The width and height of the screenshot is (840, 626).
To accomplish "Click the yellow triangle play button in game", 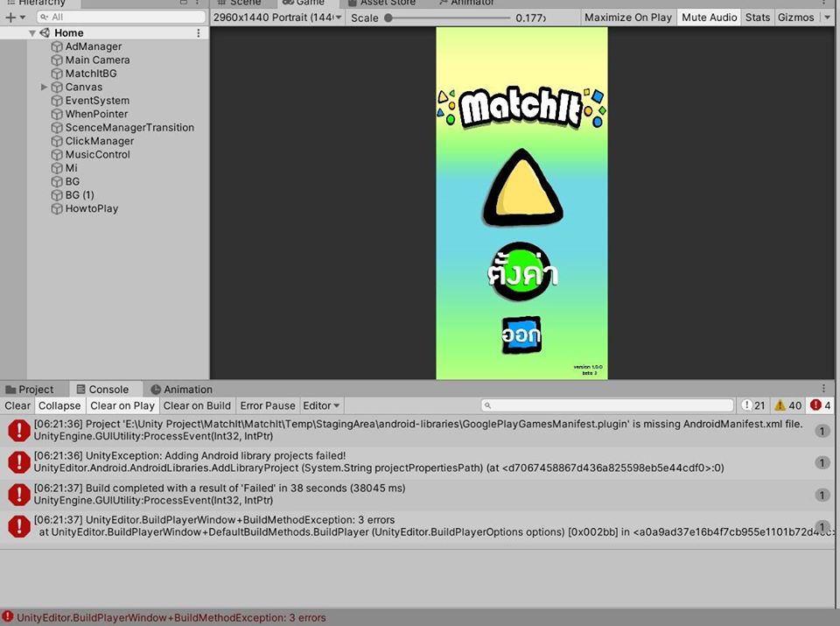I will [522, 187].
